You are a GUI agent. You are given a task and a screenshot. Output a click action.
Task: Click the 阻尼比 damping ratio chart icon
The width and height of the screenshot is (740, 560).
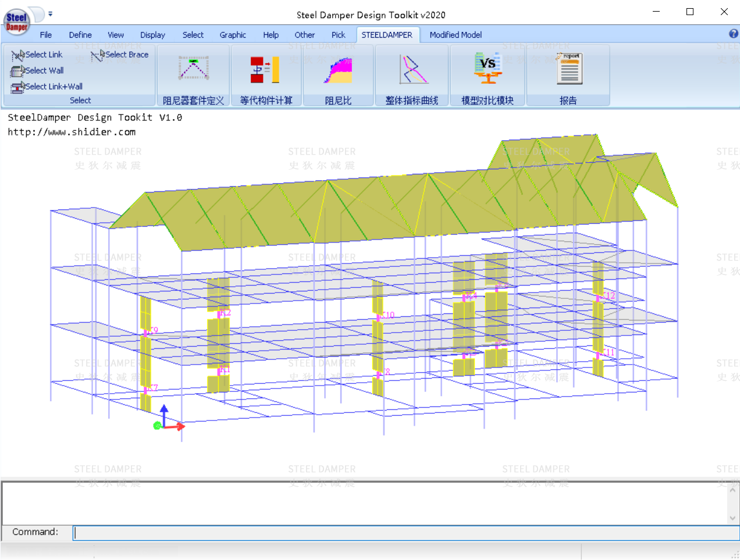pos(338,70)
